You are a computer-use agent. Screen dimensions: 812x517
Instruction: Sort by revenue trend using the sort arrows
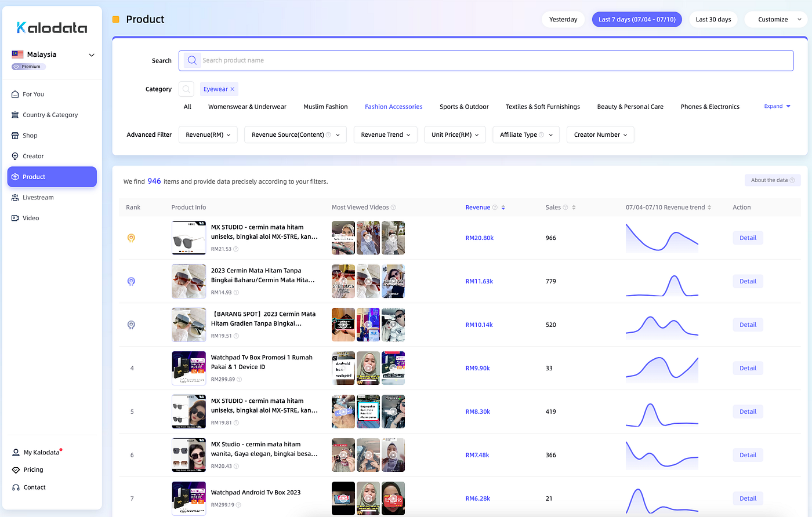pyautogui.click(x=709, y=207)
